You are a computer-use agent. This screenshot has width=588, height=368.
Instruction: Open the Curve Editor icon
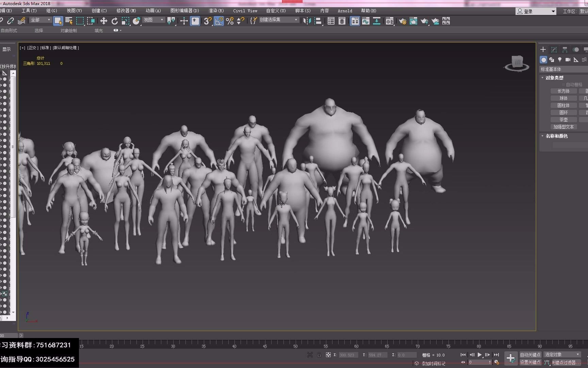point(365,21)
